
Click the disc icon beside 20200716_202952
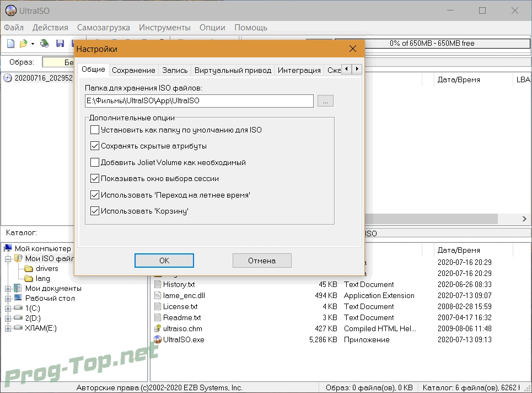pyautogui.click(x=8, y=78)
